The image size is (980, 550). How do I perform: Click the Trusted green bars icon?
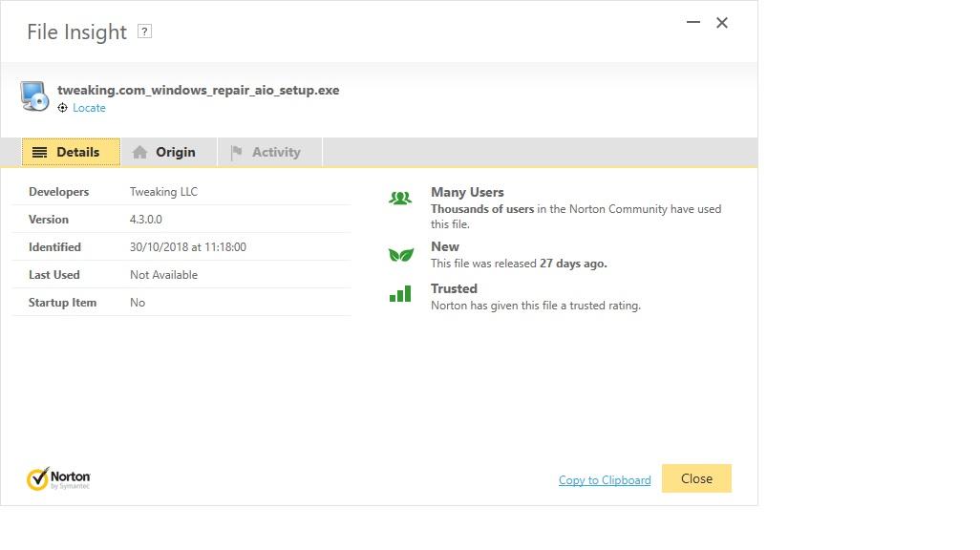tap(400, 294)
